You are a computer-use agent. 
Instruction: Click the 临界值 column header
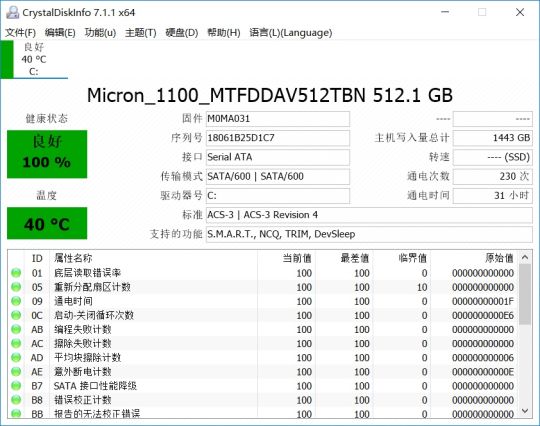[x=402, y=258]
